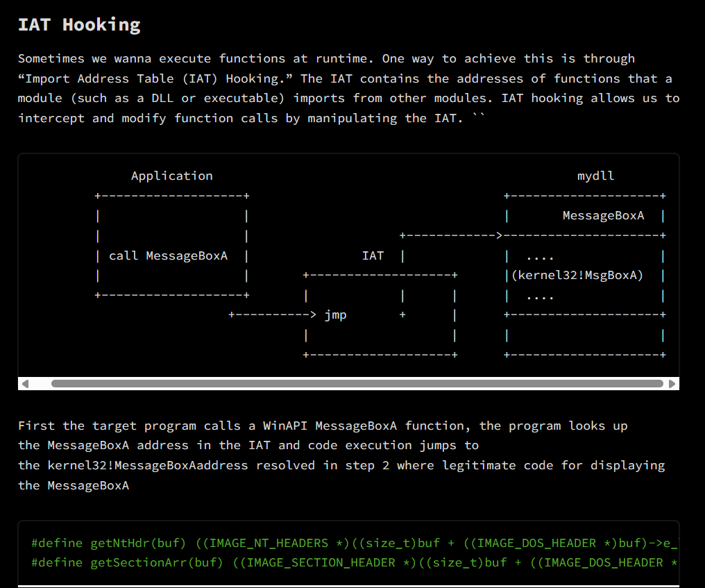Viewport: 705px width, 588px height.
Task: Click the right arrow of the diagram scrollbar
Action: click(672, 384)
